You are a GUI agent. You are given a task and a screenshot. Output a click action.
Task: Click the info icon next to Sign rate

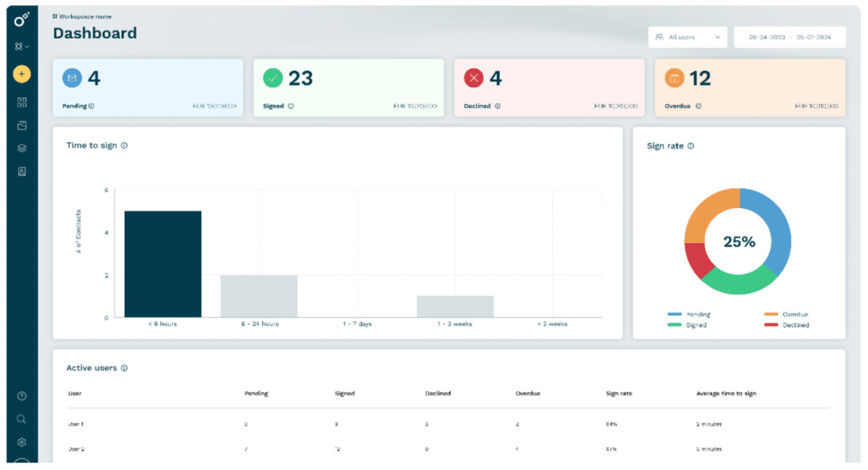tap(691, 146)
